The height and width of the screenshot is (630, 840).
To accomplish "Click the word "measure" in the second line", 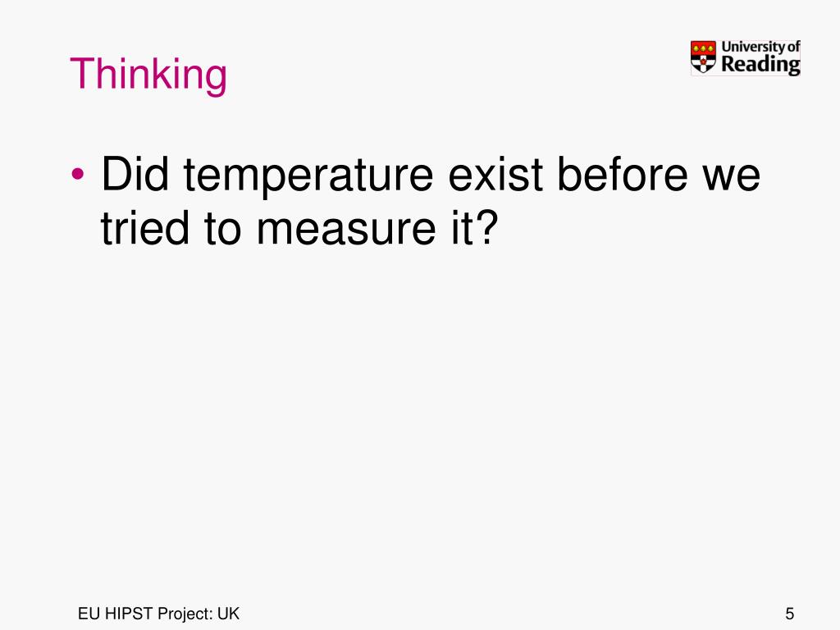I will (346, 232).
